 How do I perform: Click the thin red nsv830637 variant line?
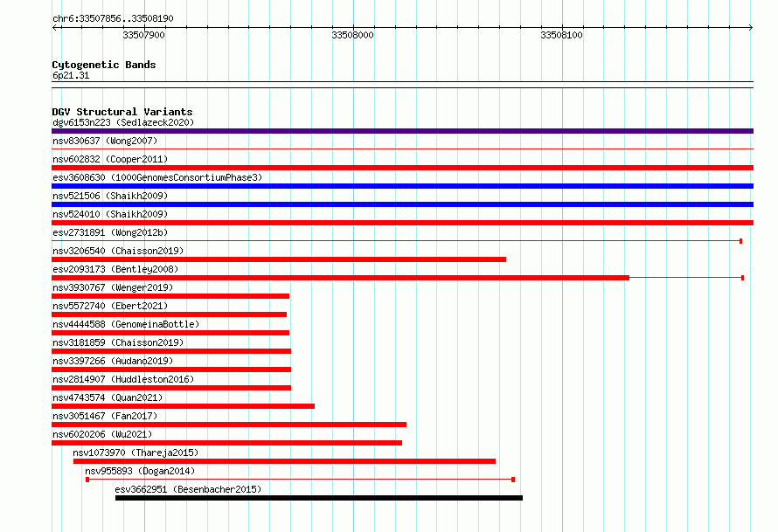[x=402, y=149]
